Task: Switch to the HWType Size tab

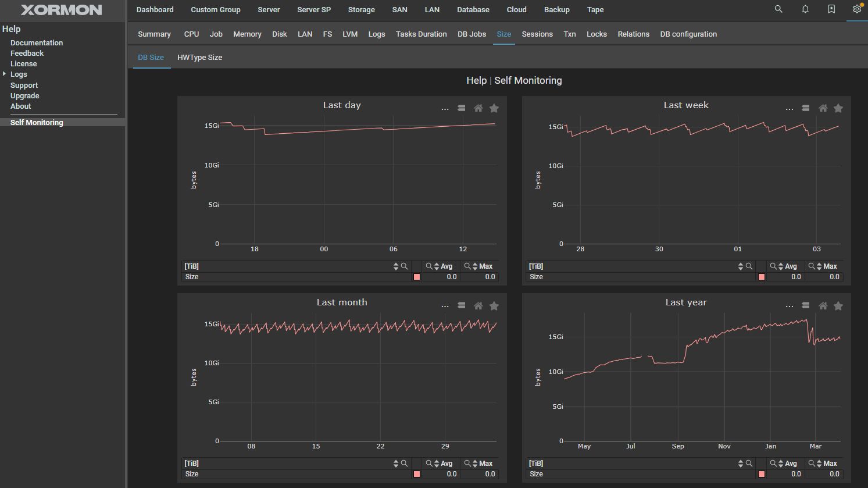Action: pos(199,58)
